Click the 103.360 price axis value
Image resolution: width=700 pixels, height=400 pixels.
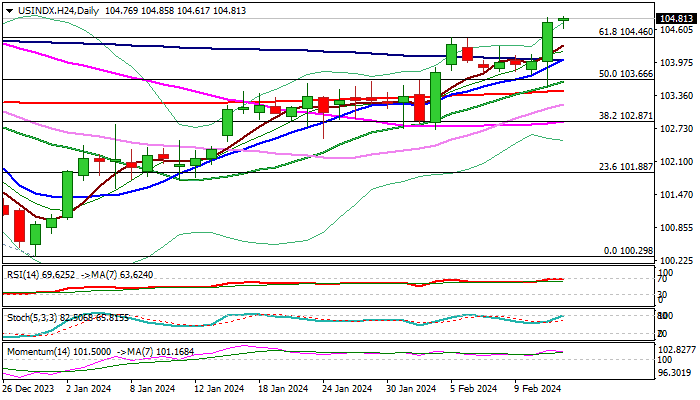(x=676, y=96)
